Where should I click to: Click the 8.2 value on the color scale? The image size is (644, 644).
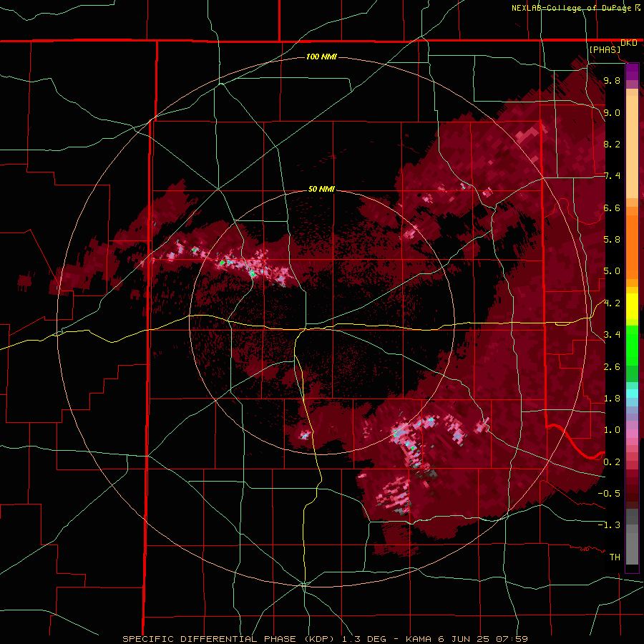(612, 144)
